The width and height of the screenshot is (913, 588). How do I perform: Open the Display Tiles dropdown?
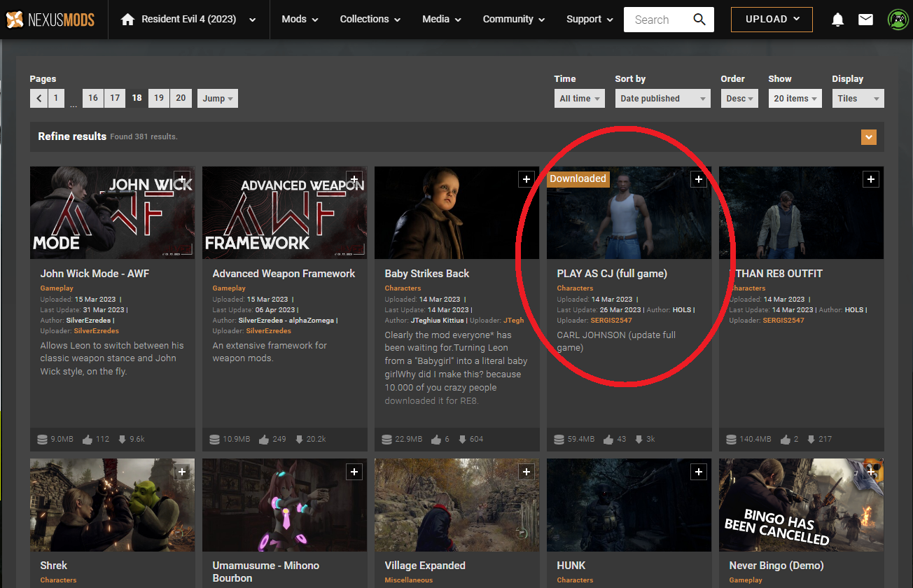pos(858,99)
